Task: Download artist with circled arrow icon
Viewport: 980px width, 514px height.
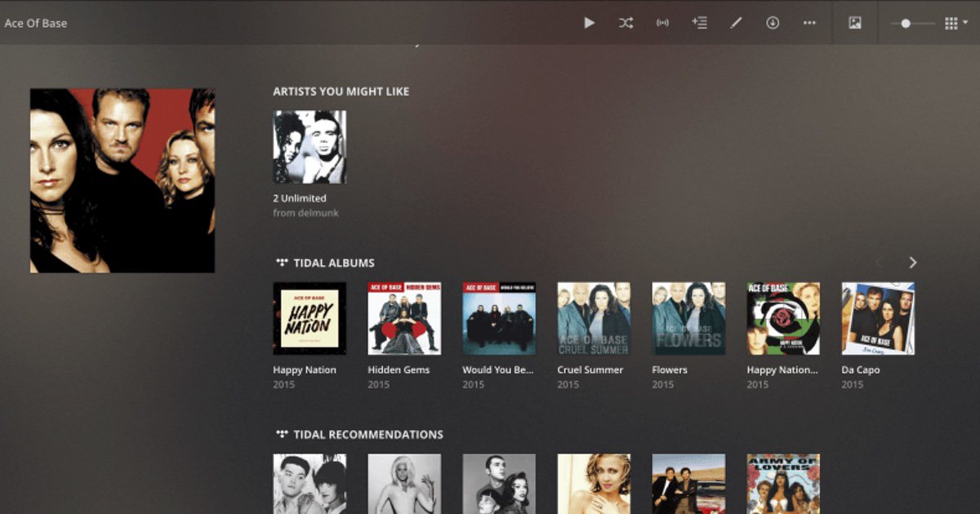Action: point(773,23)
